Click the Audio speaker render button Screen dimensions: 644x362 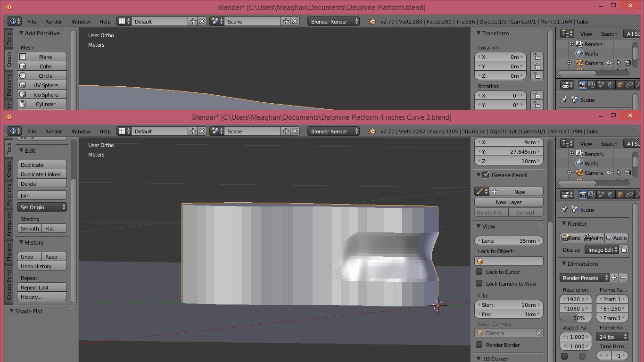pyautogui.click(x=616, y=238)
